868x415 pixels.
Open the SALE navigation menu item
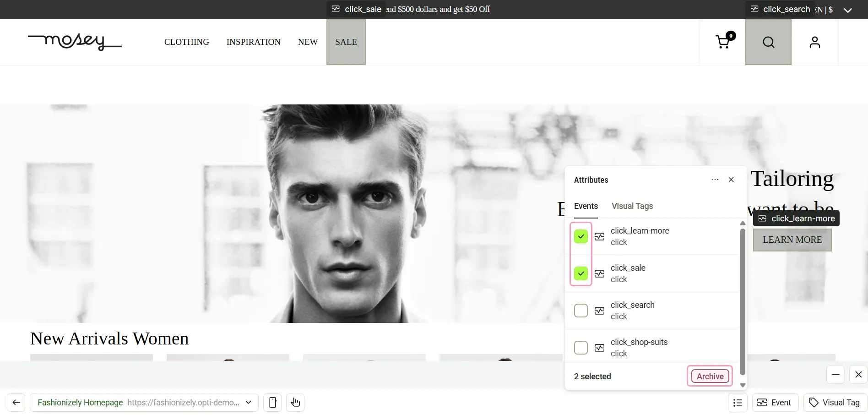[346, 42]
